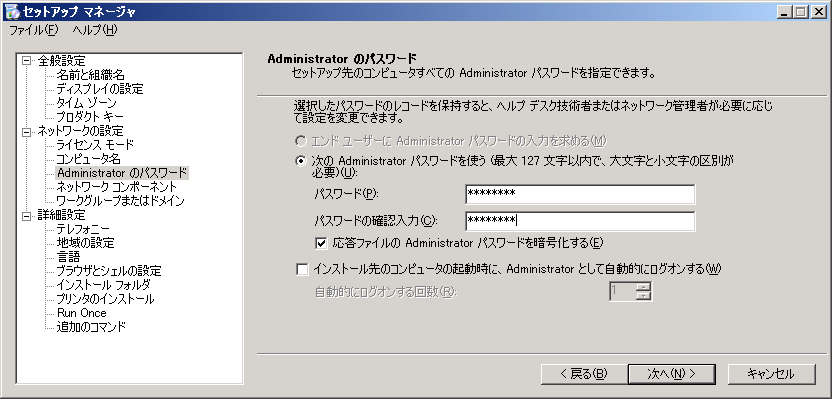Enable automatic Administrator logon checkbox
Image resolution: width=832 pixels, height=399 pixels.
[302, 270]
